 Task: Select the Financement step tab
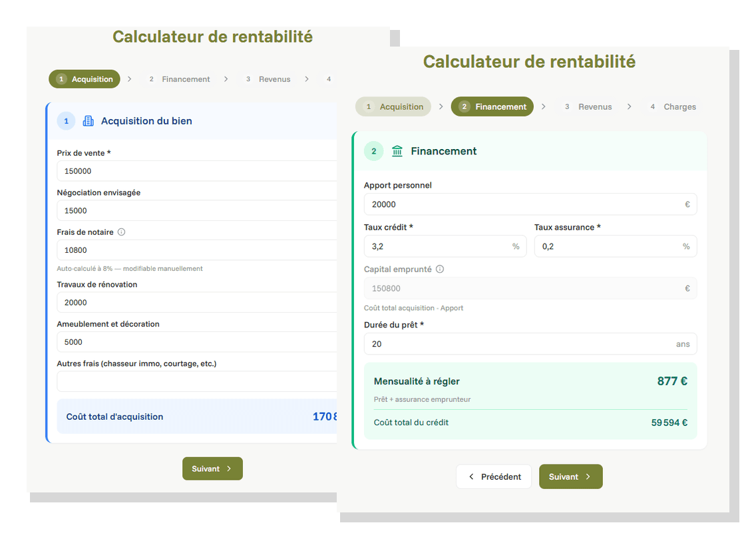tap(492, 106)
